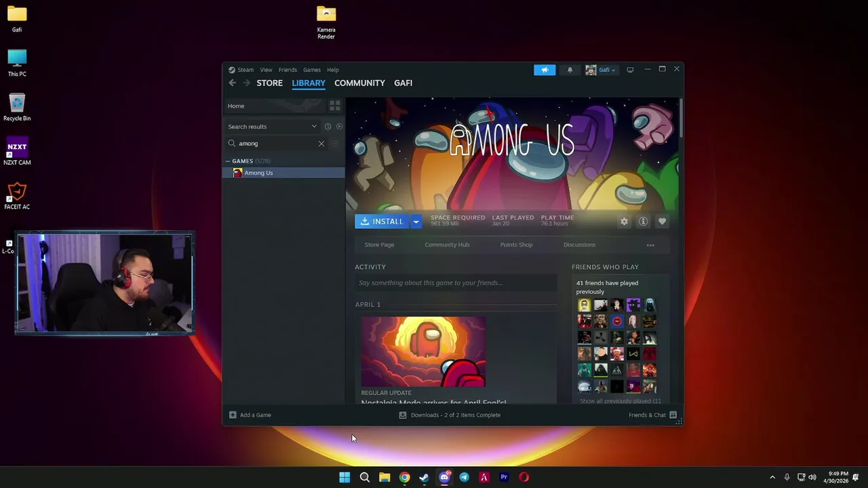This screenshot has width=868, height=488.
Task: Open the Points Shop link
Action: coord(516,245)
